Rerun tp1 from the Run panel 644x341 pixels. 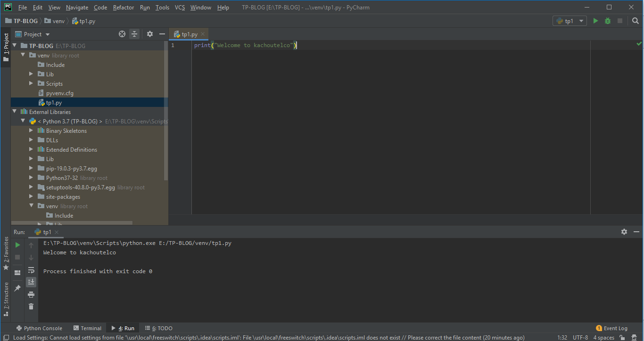click(x=17, y=245)
